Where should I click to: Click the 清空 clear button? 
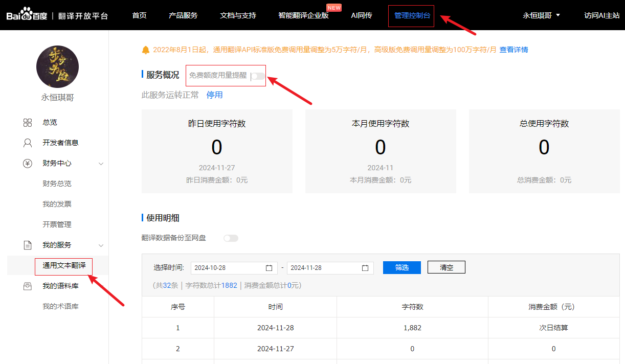click(x=447, y=267)
